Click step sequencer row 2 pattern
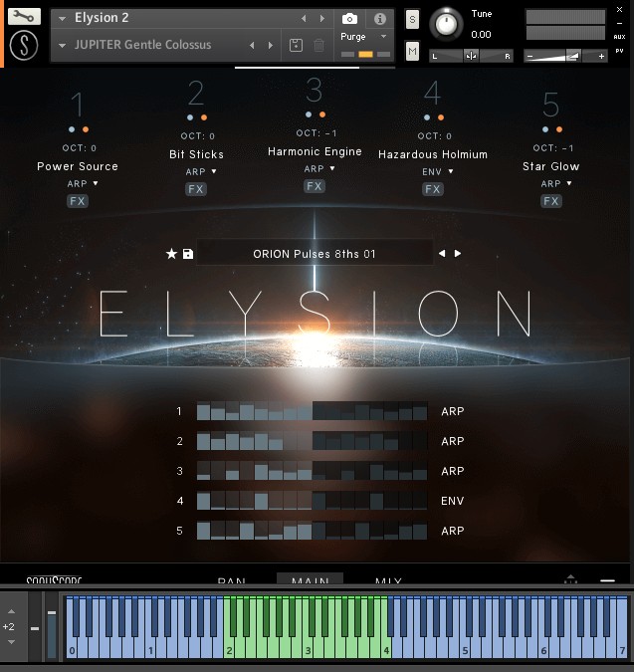 (312, 441)
